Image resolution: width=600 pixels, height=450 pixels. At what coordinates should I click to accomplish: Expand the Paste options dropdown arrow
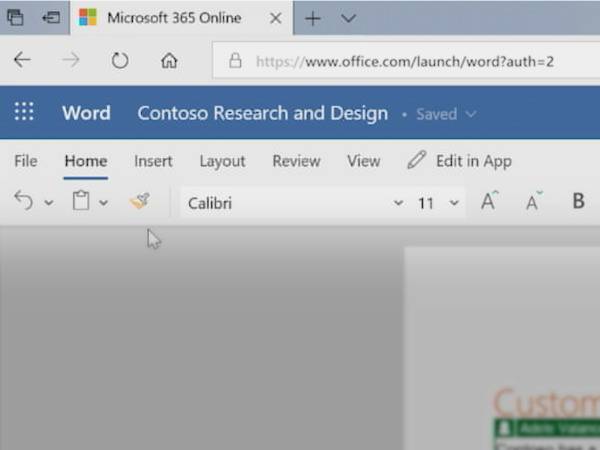[x=103, y=202]
